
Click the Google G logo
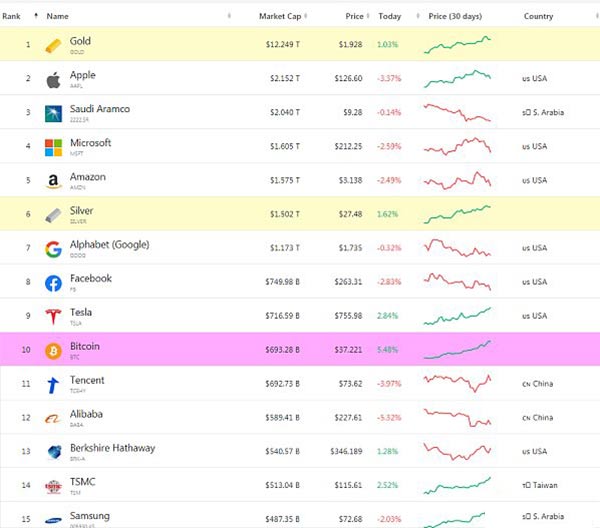pyautogui.click(x=53, y=249)
